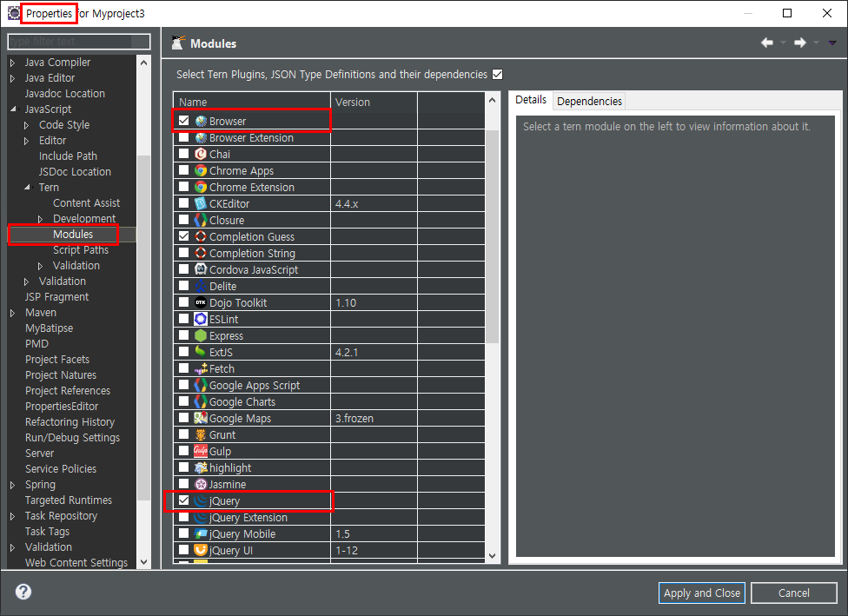Click the Delite module icon
This screenshot has height=616, width=848.
click(x=201, y=286)
